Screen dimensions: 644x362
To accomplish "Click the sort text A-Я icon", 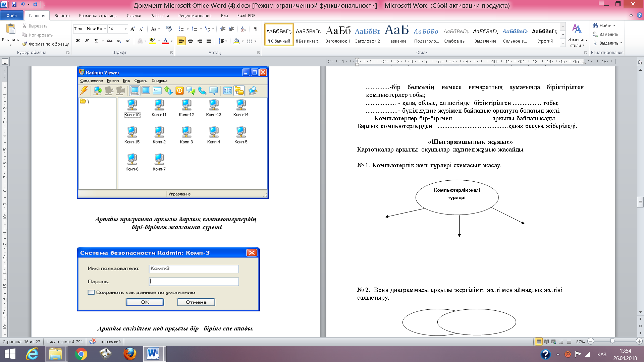I will pyautogui.click(x=244, y=29).
